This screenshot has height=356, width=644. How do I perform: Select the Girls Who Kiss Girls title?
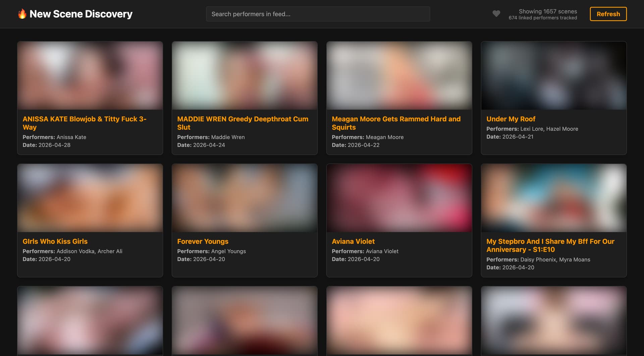[55, 241]
